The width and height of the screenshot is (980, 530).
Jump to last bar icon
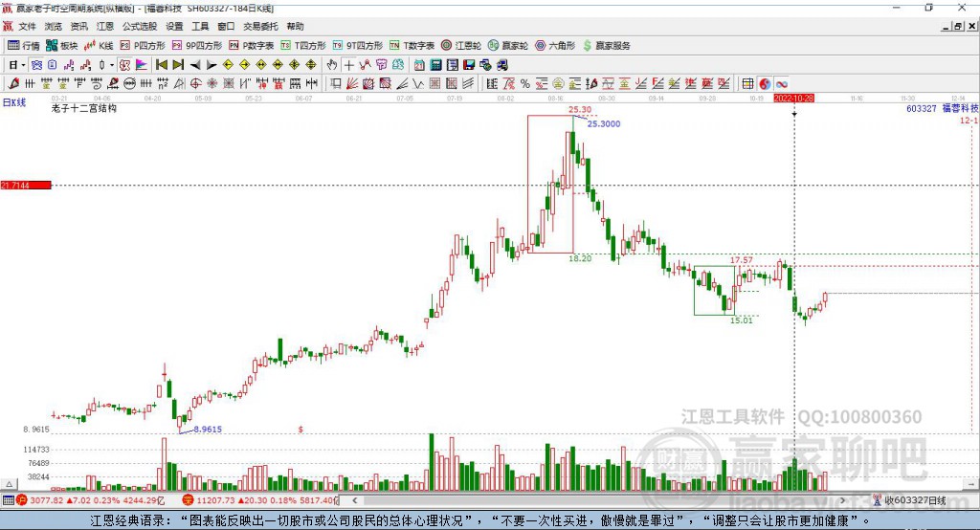pyautogui.click(x=178, y=65)
